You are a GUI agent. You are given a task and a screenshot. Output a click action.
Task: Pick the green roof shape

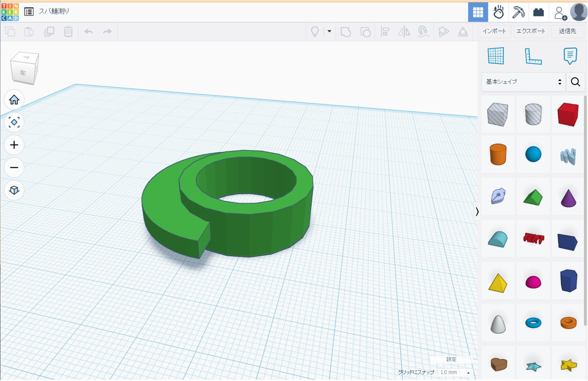click(x=533, y=197)
